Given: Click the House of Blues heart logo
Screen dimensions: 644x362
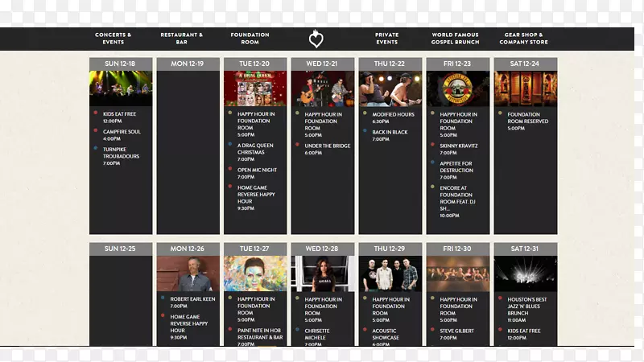Looking at the screenshot, I should click(316, 39).
